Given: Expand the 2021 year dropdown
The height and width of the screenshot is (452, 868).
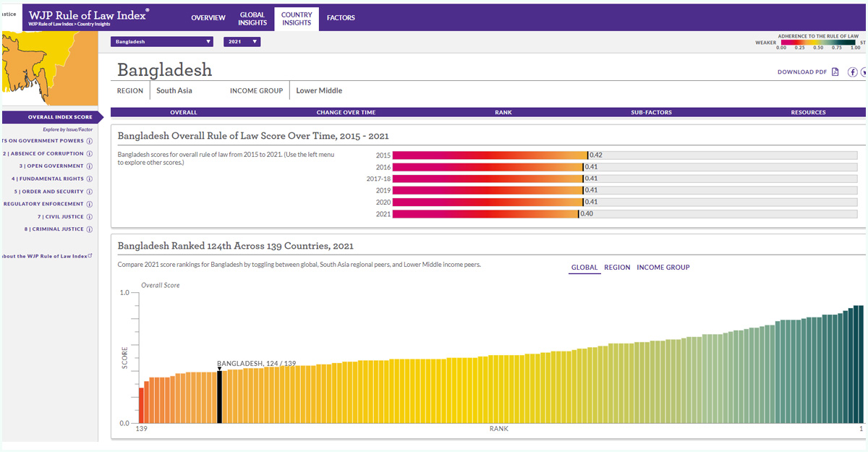Looking at the screenshot, I should click(242, 42).
